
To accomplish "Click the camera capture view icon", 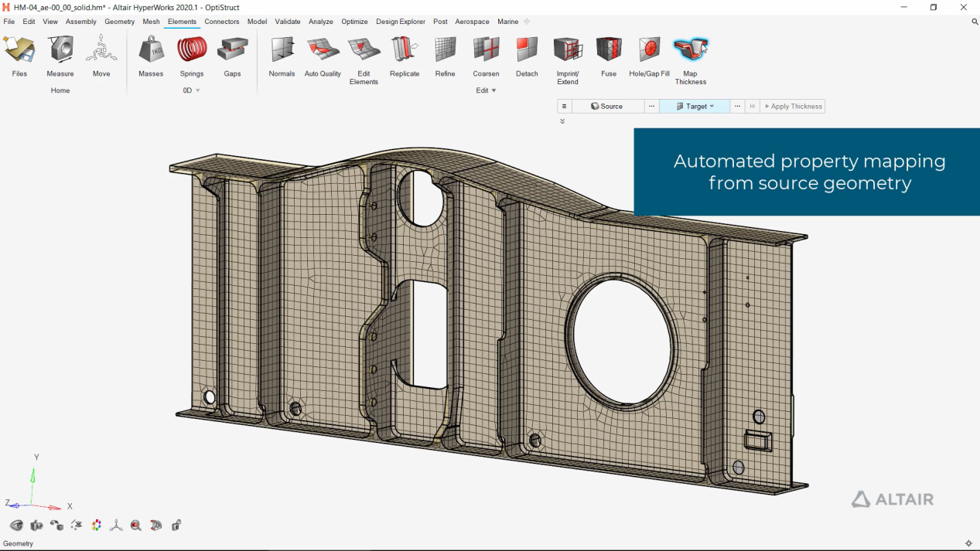I will coord(36,525).
